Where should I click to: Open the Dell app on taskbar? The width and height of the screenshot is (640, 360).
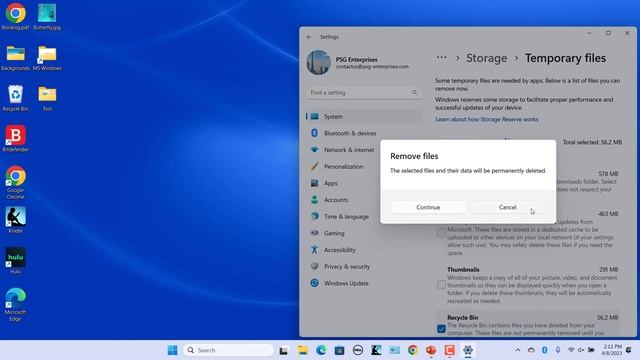pos(358,350)
